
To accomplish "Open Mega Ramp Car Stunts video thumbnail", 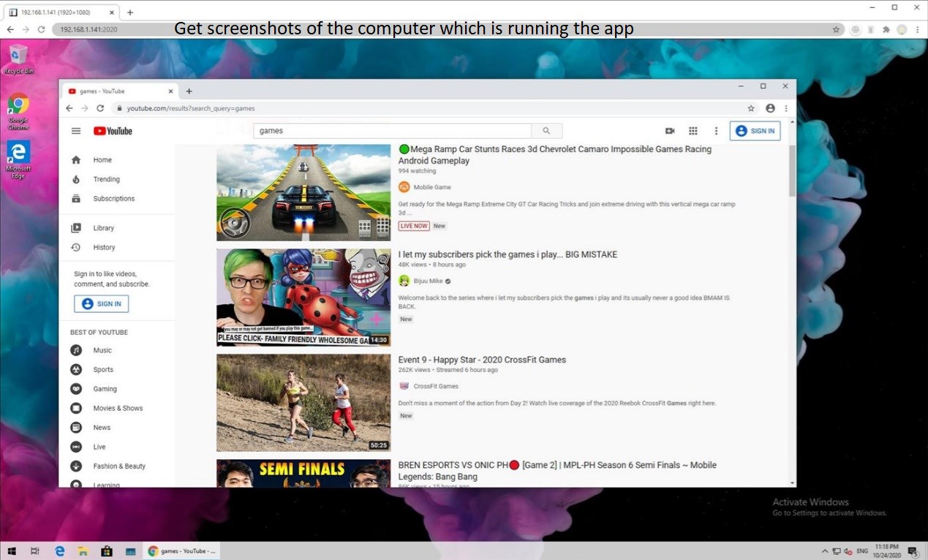I will point(303,192).
